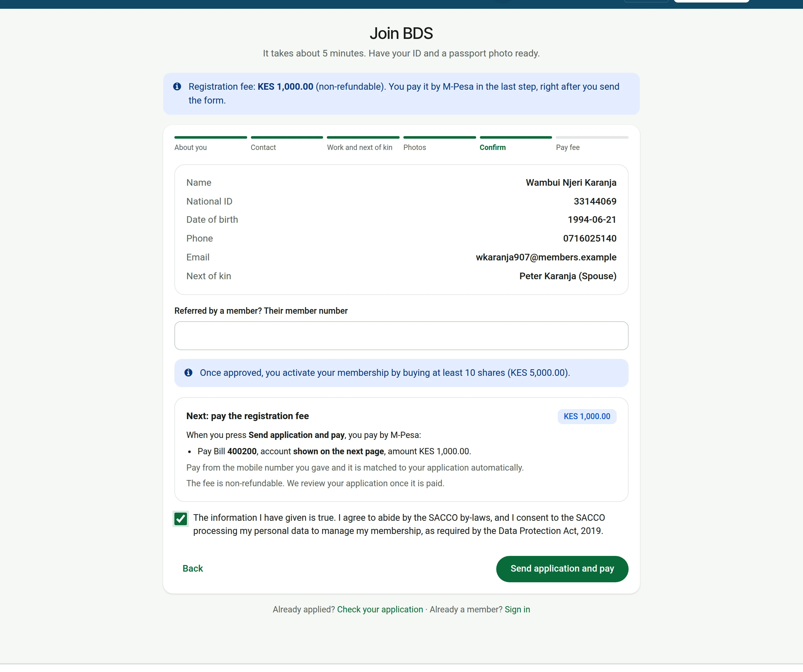
Task: Click the fee is non-refundable note
Action: pyautogui.click(x=315, y=484)
